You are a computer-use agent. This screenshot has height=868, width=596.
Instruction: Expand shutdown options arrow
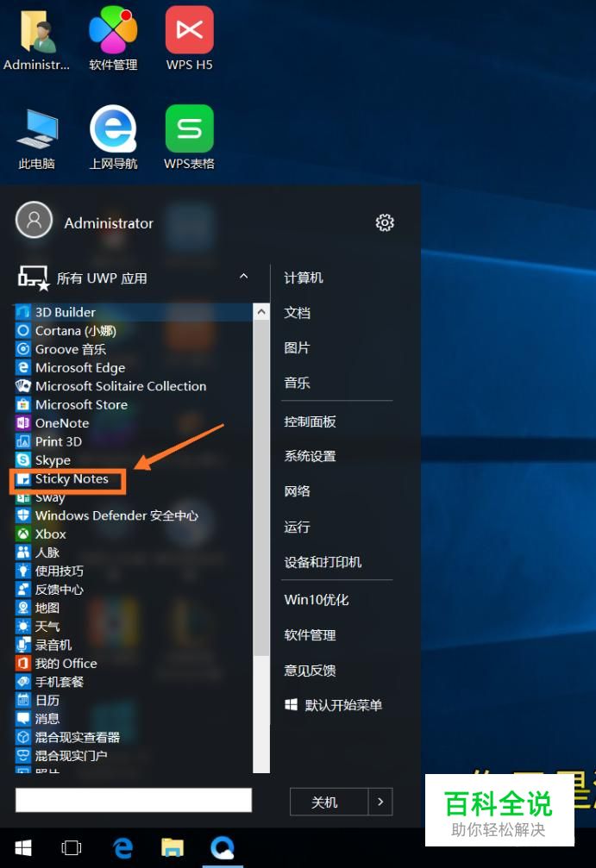[x=380, y=802]
